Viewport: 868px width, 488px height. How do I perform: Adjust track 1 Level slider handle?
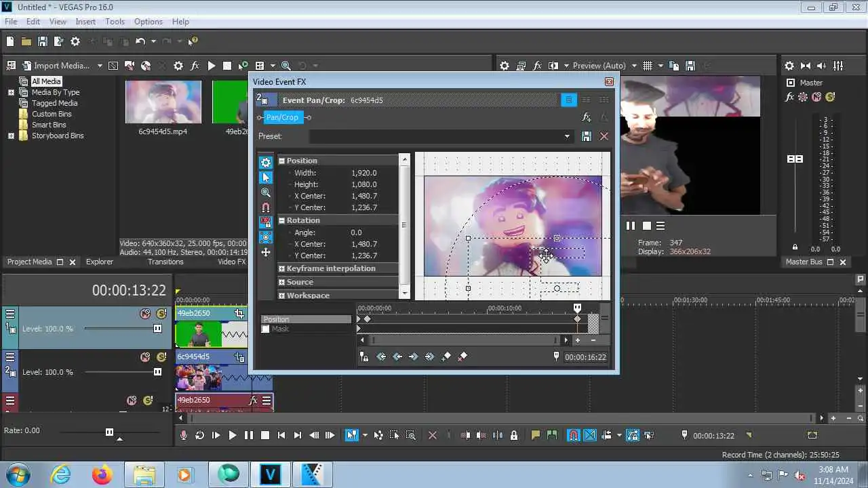coord(157,329)
